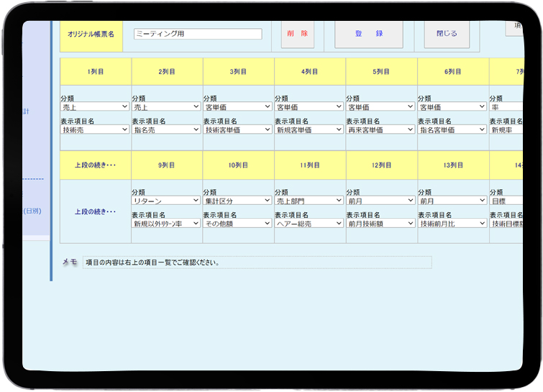Open the 新規客単価 display item dropdown
Screen dimensions: 543x392
tap(309, 129)
